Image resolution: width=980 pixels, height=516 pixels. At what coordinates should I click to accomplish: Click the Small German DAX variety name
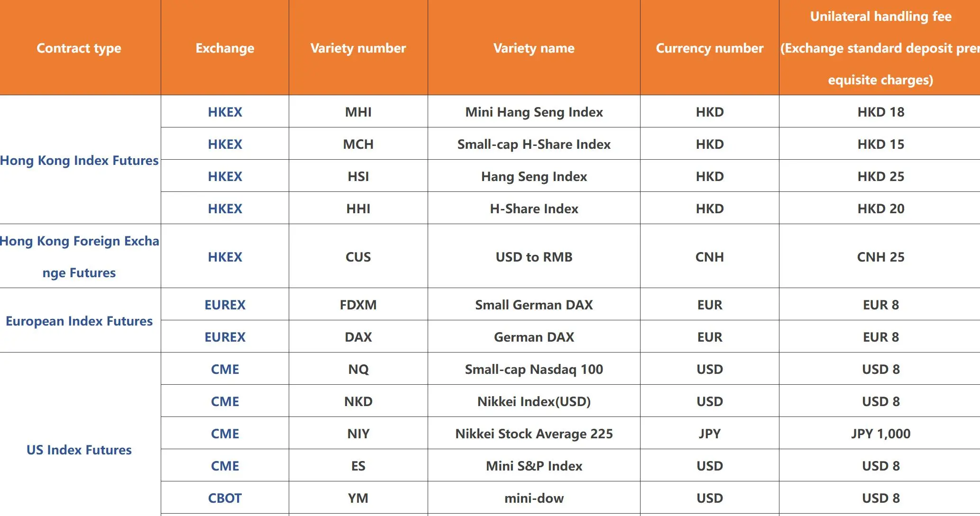pos(534,305)
